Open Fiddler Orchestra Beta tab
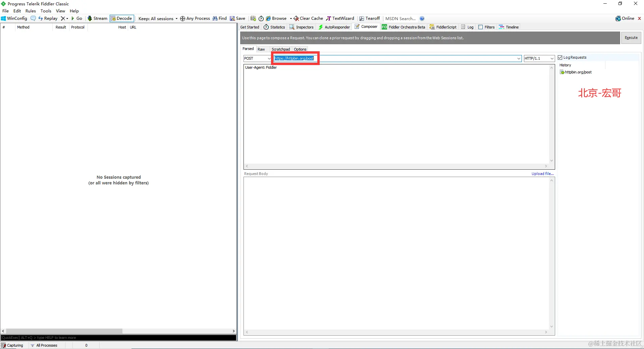This screenshot has width=644, height=349. 404,27
